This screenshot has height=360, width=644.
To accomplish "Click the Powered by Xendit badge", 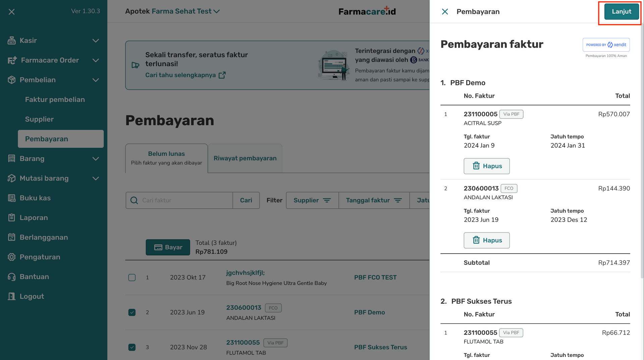I will (x=606, y=45).
